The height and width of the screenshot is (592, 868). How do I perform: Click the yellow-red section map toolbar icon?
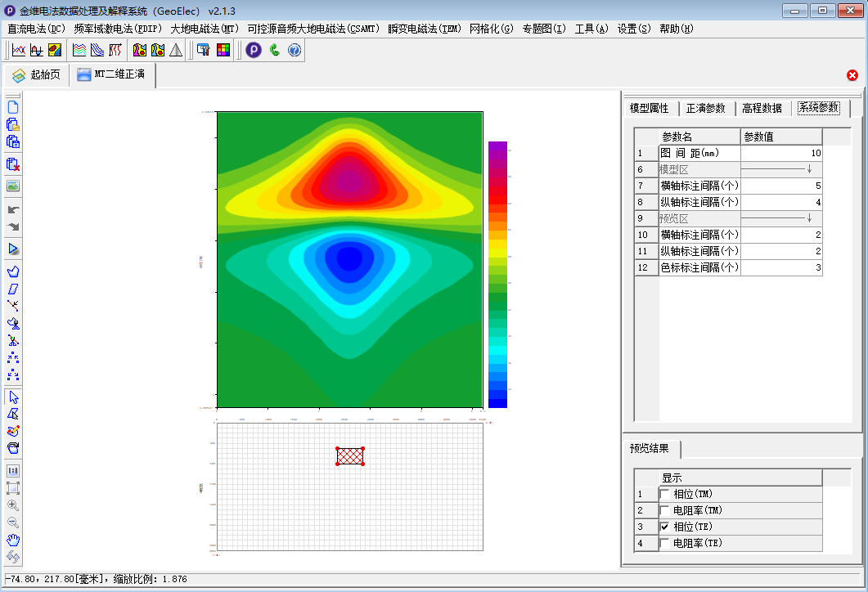click(x=55, y=51)
